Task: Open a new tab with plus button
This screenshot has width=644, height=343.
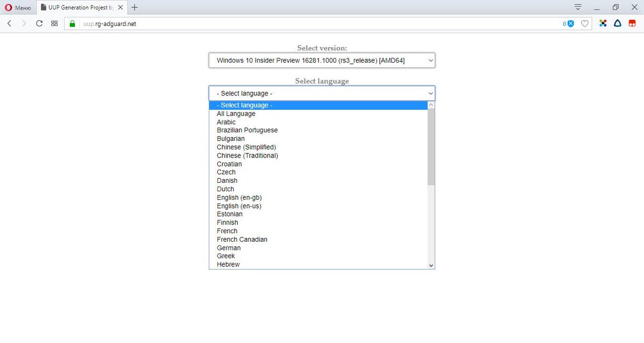Action: (134, 8)
